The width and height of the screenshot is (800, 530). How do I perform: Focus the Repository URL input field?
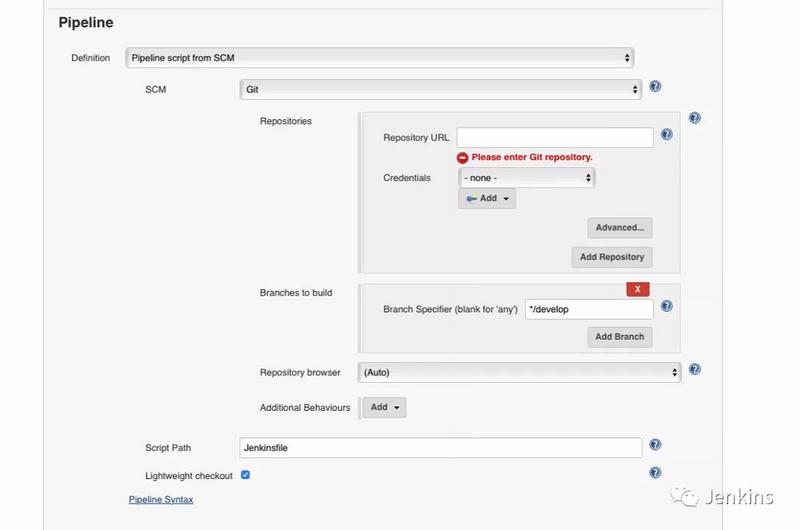[555, 138]
